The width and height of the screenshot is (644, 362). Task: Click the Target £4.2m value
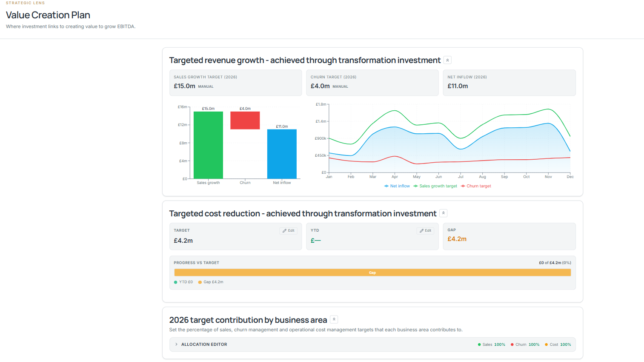point(183,241)
